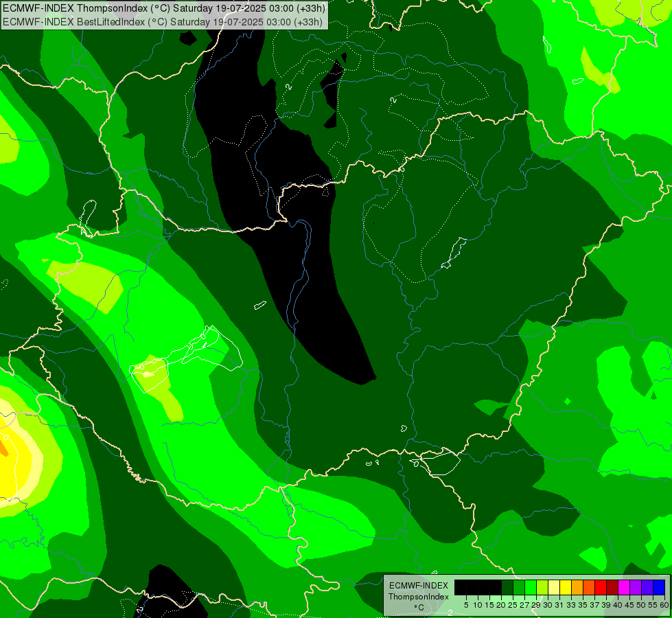The height and width of the screenshot is (618, 672).
Task: Click the bright green 27–29 legend swatch
Action: pyautogui.click(x=531, y=587)
